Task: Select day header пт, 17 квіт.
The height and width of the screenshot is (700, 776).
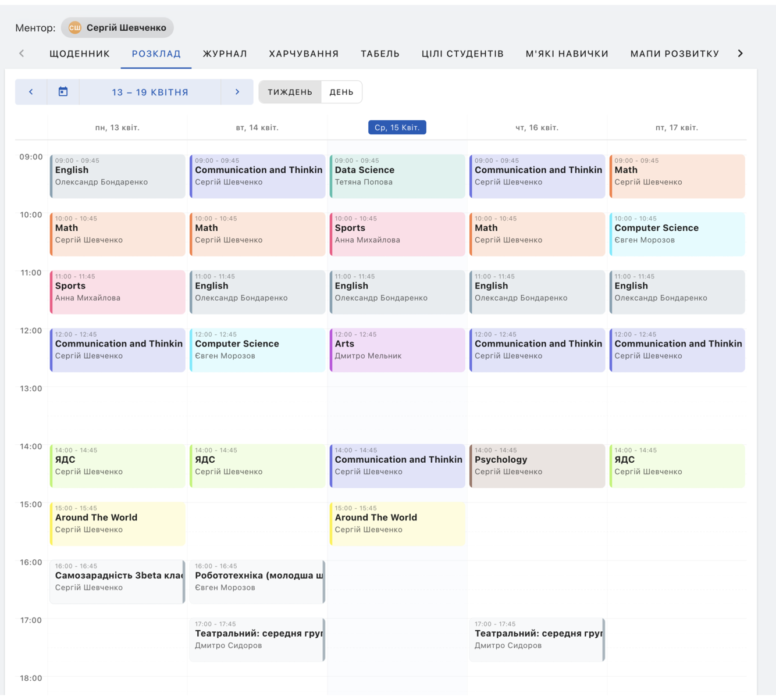Action: click(677, 127)
